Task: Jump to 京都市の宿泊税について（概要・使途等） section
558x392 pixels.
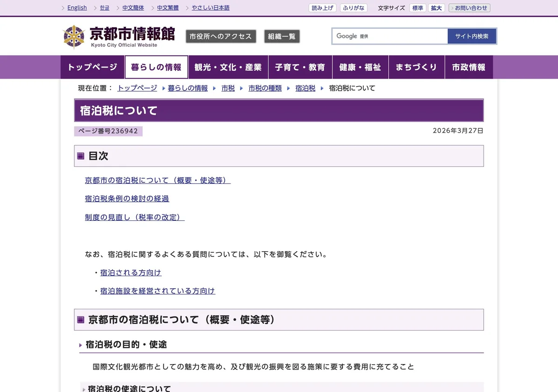Action: (x=158, y=180)
